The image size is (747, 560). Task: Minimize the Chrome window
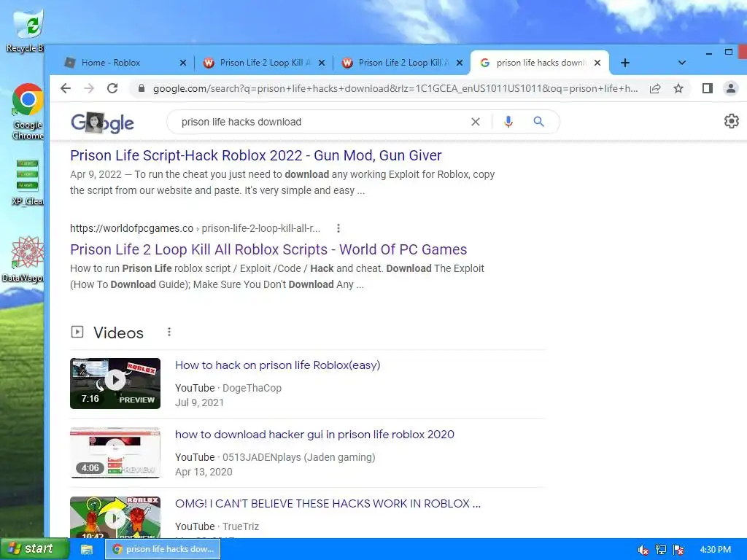click(x=709, y=52)
